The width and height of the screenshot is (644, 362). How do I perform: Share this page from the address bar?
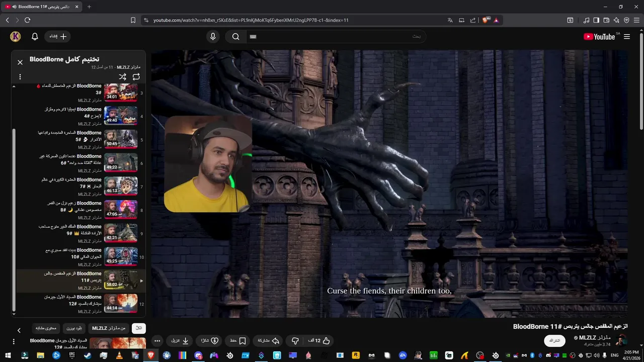(x=473, y=20)
